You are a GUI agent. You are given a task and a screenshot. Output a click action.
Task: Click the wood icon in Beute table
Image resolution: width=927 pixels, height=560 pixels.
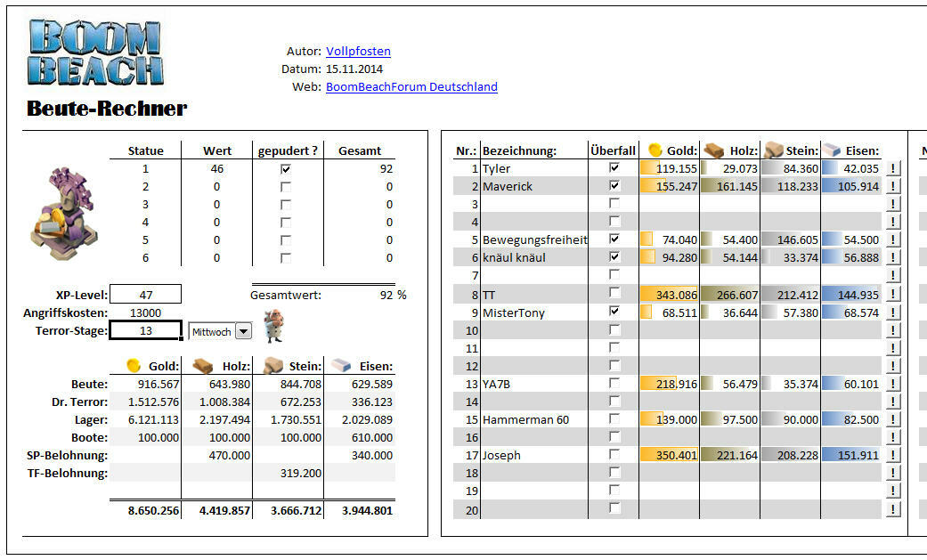point(204,366)
